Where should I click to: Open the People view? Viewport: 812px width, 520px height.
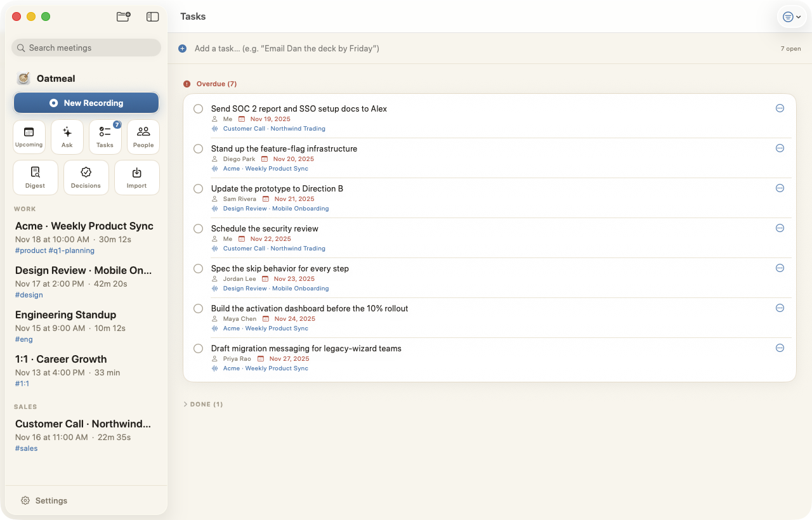coord(143,137)
